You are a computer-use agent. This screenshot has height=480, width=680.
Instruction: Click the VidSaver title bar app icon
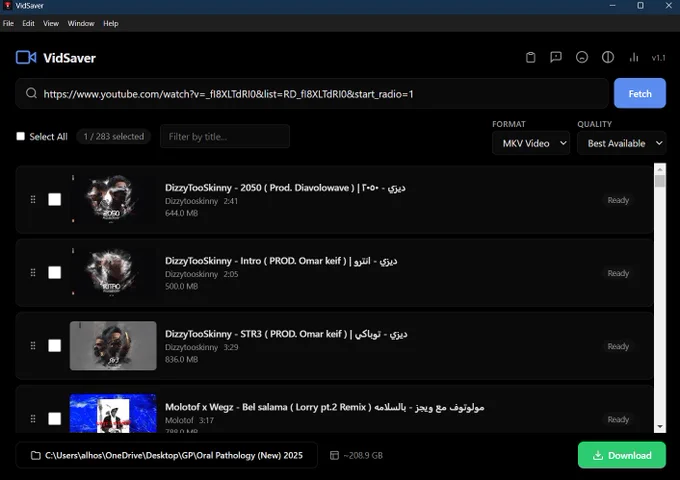tap(7, 6)
